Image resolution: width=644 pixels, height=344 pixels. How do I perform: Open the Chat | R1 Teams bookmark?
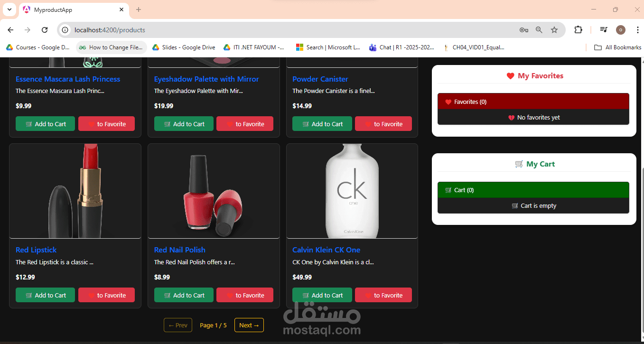401,47
